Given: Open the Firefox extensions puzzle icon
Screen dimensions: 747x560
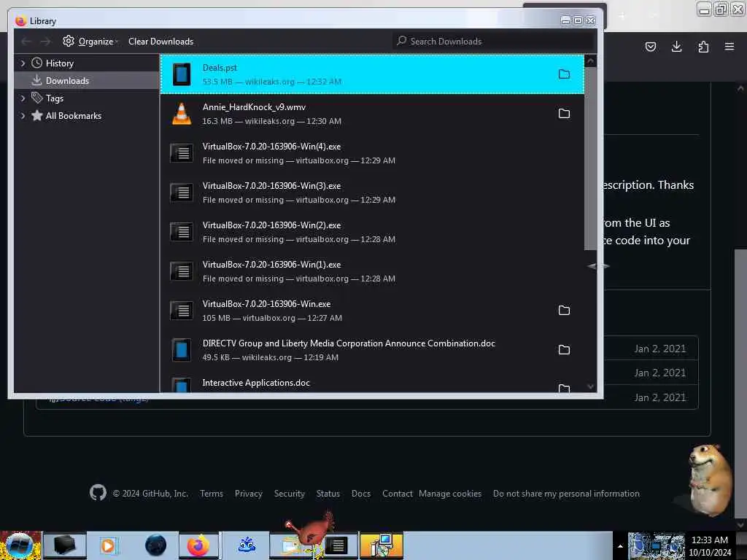Looking at the screenshot, I should 703,47.
